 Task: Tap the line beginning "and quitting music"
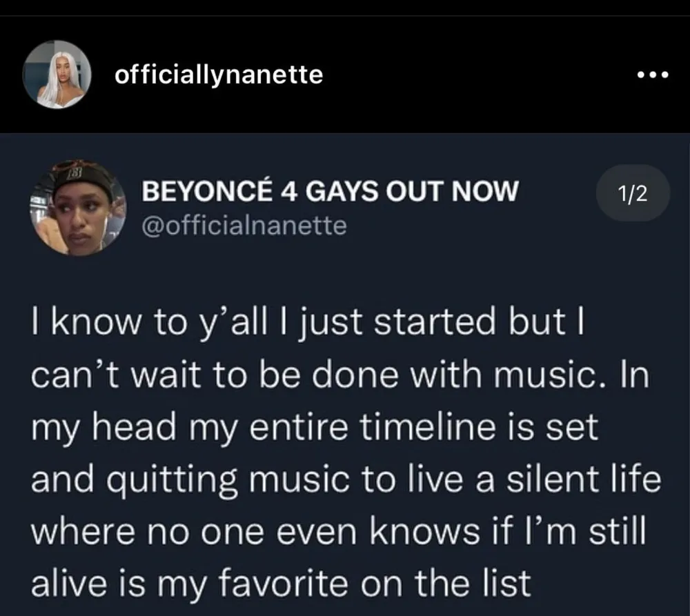pos(345,480)
